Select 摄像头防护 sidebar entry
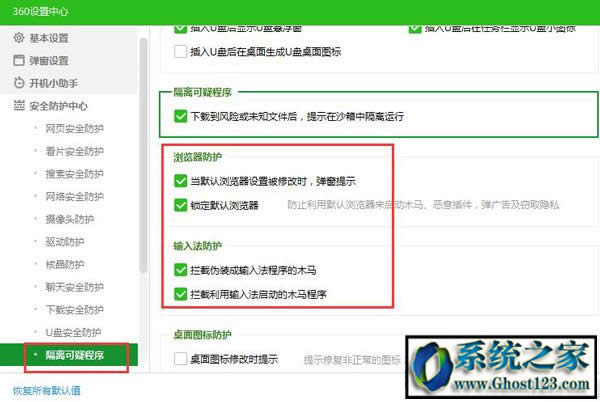600x402 pixels. click(x=70, y=219)
